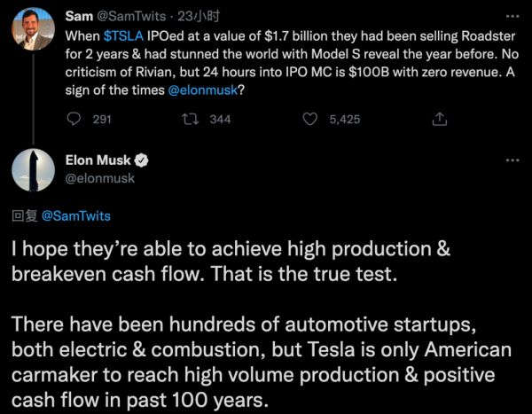
Task: Click the 5,425 likes count
Action: point(344,120)
